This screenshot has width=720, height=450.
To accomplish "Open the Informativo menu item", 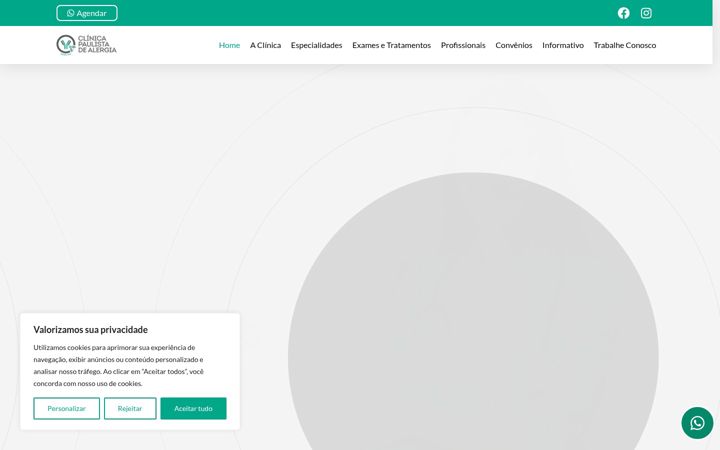I will click(562, 45).
